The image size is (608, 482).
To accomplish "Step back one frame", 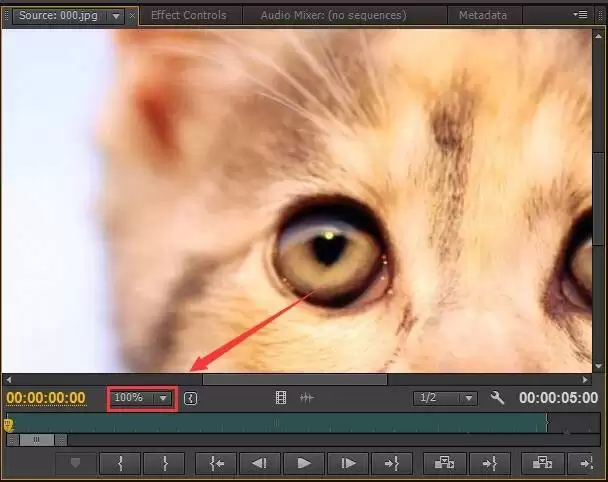I will pyautogui.click(x=259, y=463).
